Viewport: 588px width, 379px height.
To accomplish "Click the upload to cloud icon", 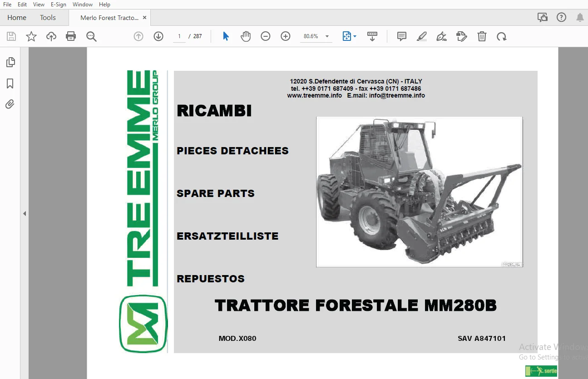I will [x=51, y=36].
